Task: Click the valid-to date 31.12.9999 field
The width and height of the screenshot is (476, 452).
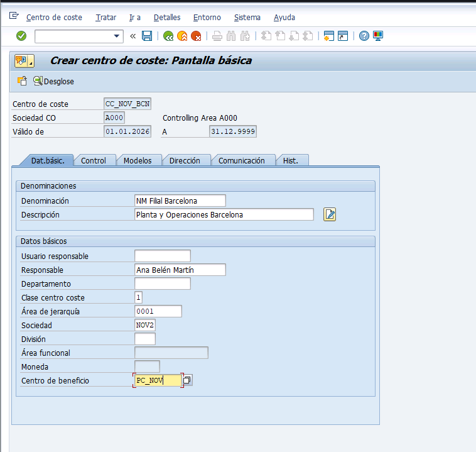Action: (x=233, y=131)
